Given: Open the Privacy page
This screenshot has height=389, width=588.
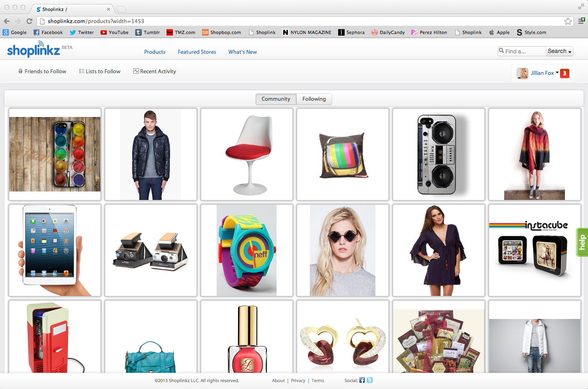Looking at the screenshot, I should [x=298, y=380].
